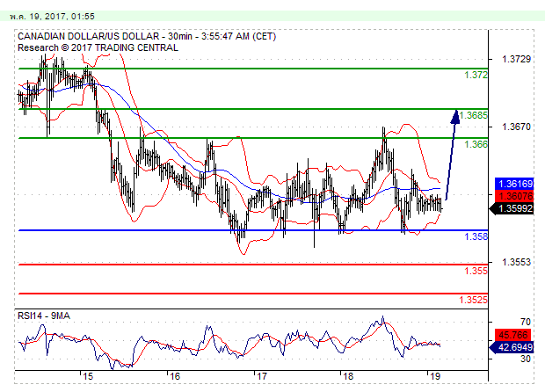545x392 pixels.
Task: Click the black current price tag 1.35992
Action: 512,208
